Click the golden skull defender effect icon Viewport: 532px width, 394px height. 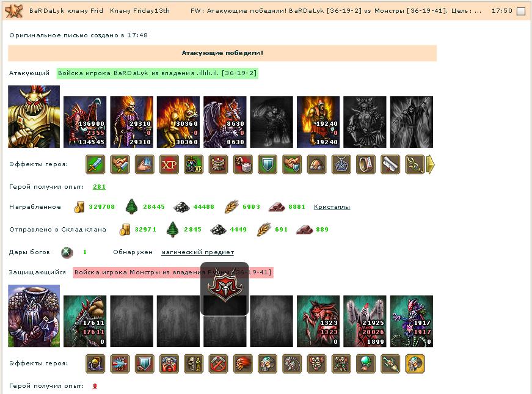coord(415,364)
